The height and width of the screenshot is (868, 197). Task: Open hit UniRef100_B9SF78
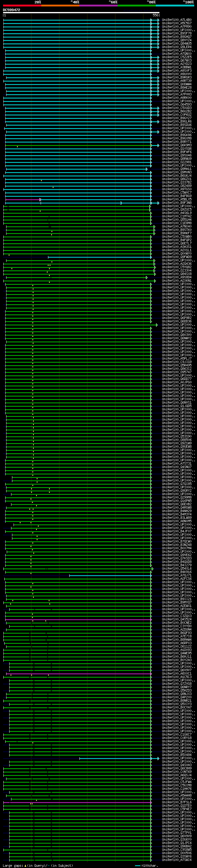click(x=177, y=33)
